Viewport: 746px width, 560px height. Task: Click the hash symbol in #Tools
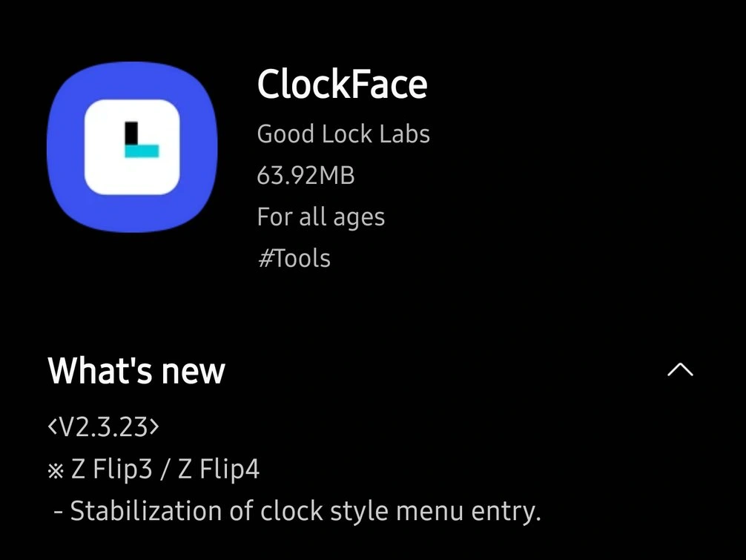click(x=265, y=258)
